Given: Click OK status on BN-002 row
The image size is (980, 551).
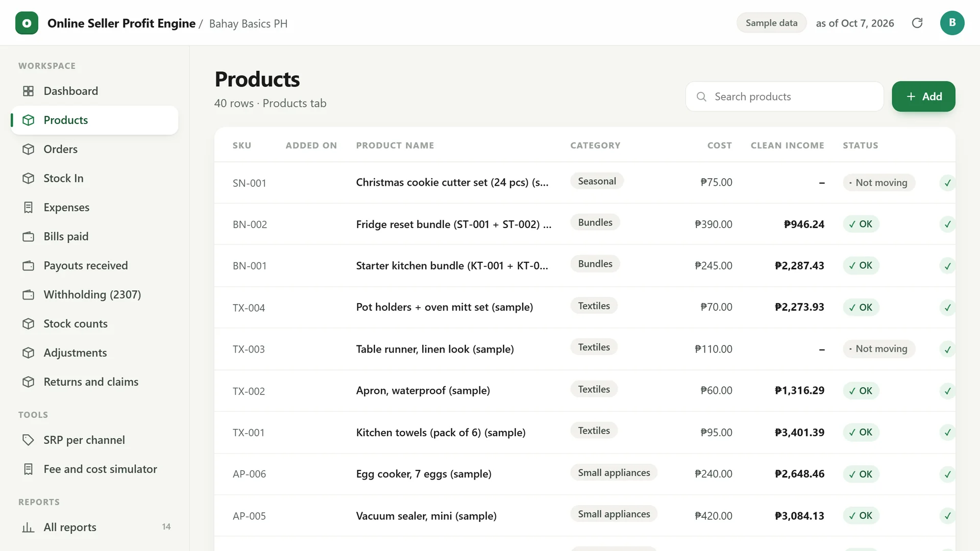Looking at the screenshot, I should 861,224.
